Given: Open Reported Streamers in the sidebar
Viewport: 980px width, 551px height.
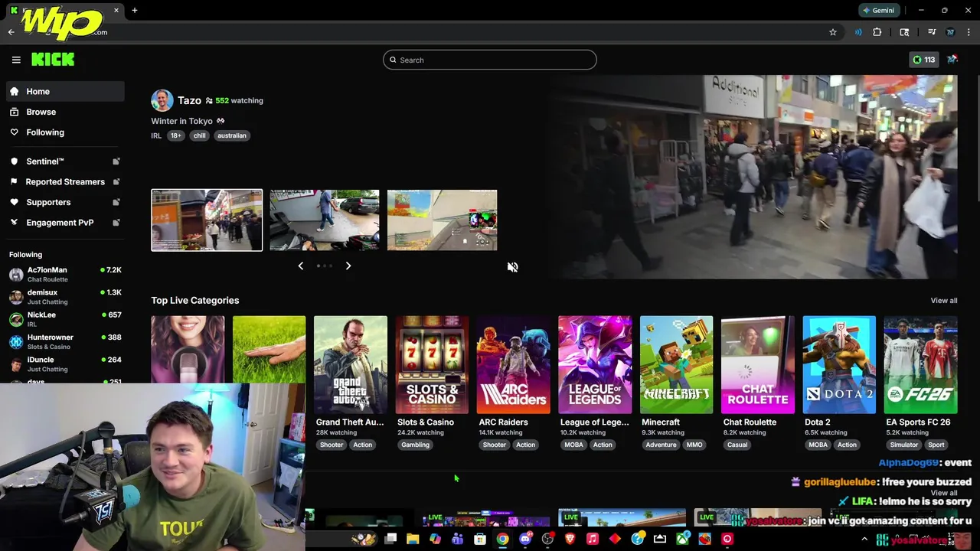Looking at the screenshot, I should coord(65,181).
